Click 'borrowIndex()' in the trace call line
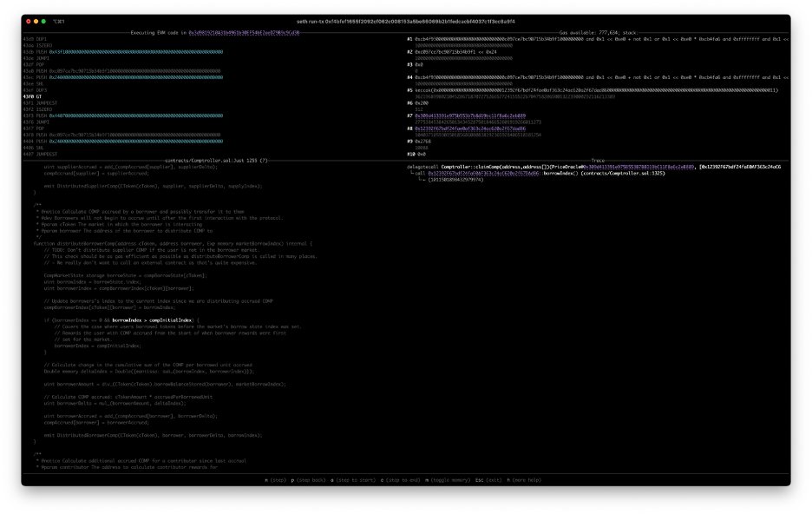The height and width of the screenshot is (514, 812). click(560, 173)
